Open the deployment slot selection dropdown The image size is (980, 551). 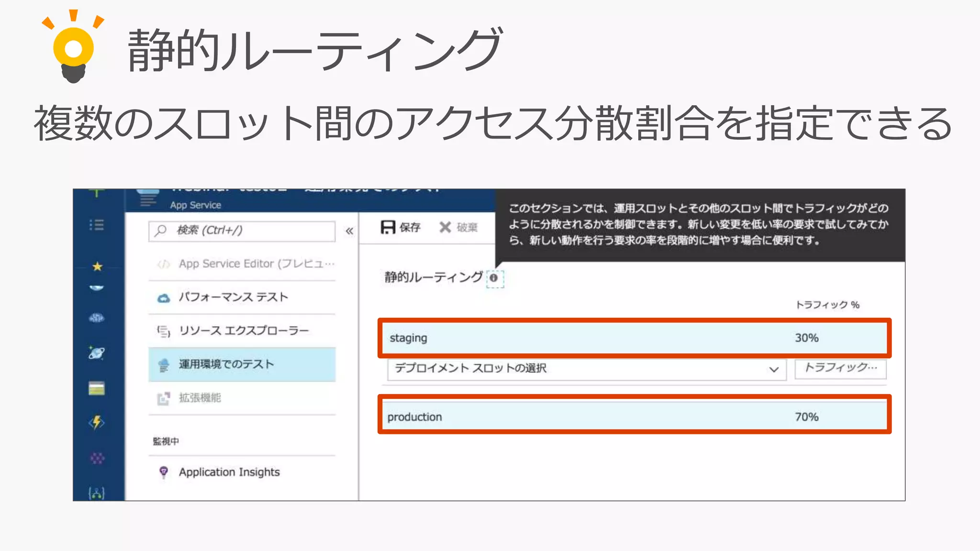click(586, 368)
